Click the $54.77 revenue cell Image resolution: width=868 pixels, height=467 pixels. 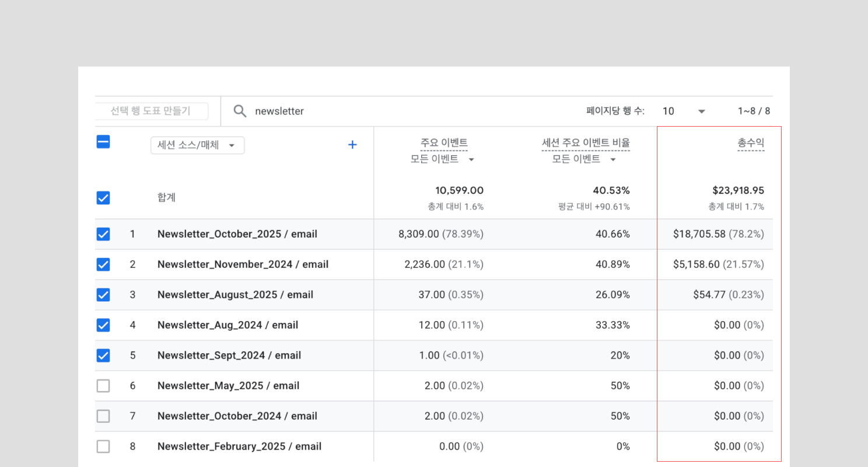(729, 295)
